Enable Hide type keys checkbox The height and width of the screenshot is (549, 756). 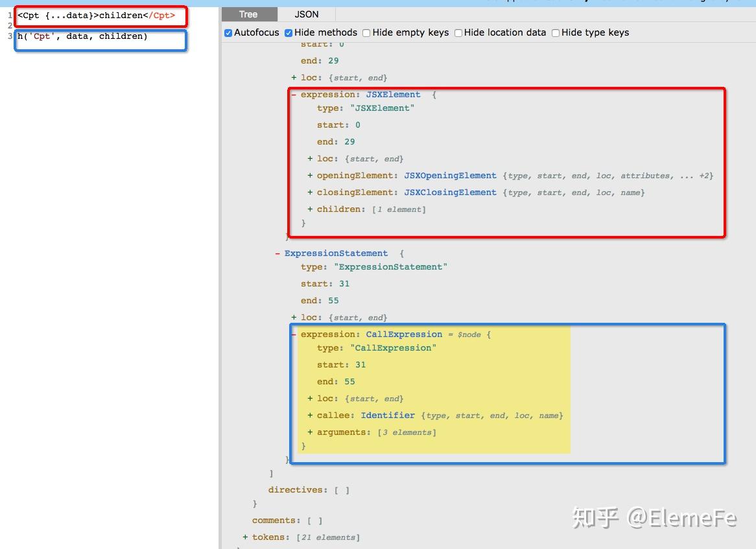pos(556,33)
